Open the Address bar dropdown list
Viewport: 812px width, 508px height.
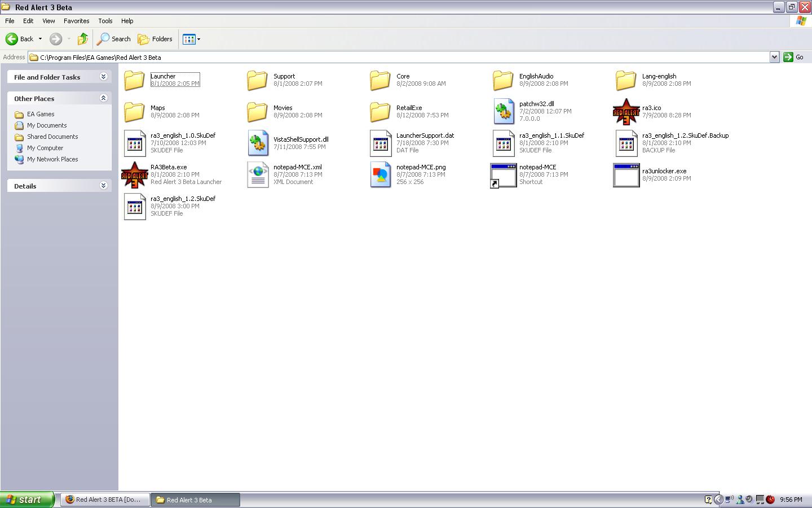pyautogui.click(x=774, y=57)
